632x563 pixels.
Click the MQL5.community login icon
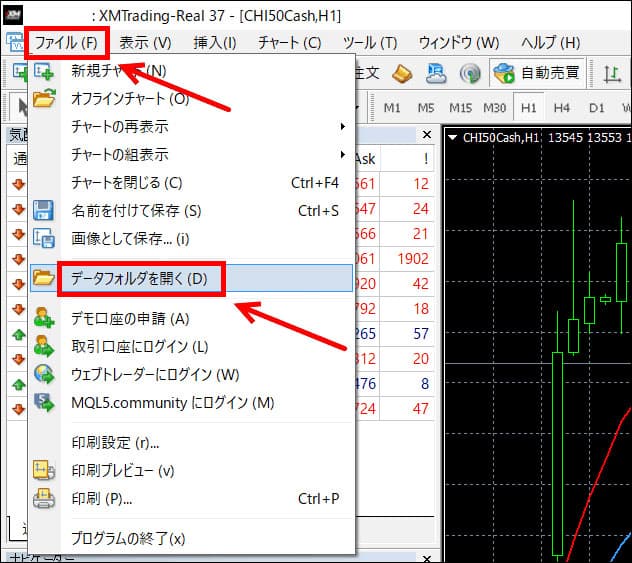44,403
